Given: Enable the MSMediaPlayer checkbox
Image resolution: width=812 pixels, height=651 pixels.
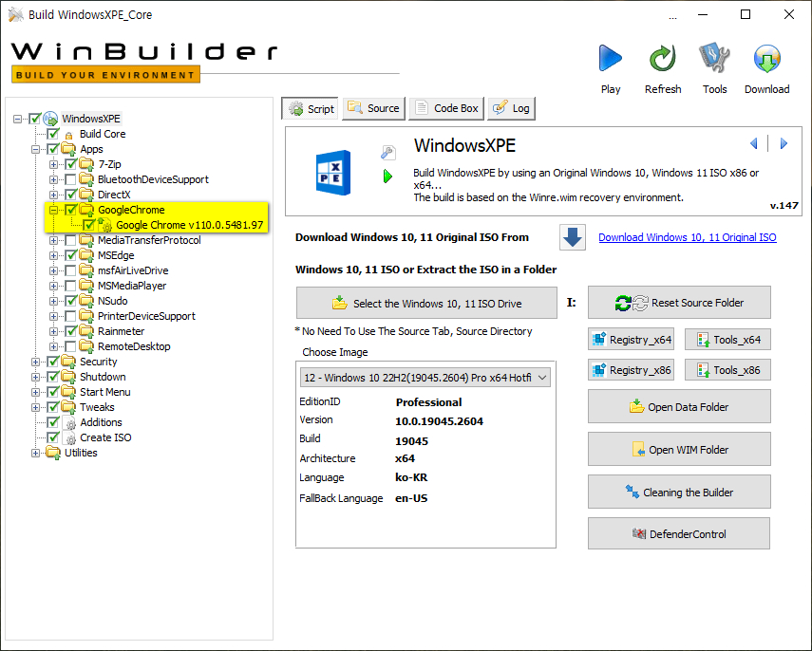Looking at the screenshot, I should coord(71,286).
